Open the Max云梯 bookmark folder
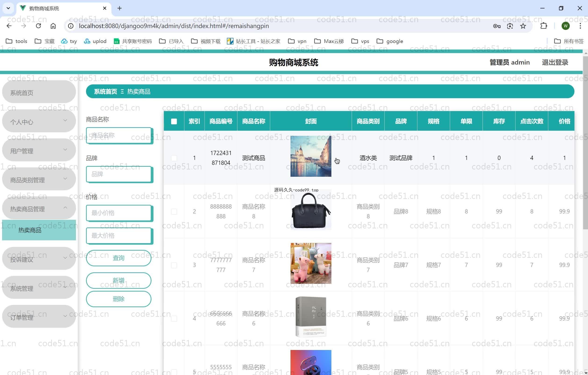The image size is (588, 375). pos(329,41)
